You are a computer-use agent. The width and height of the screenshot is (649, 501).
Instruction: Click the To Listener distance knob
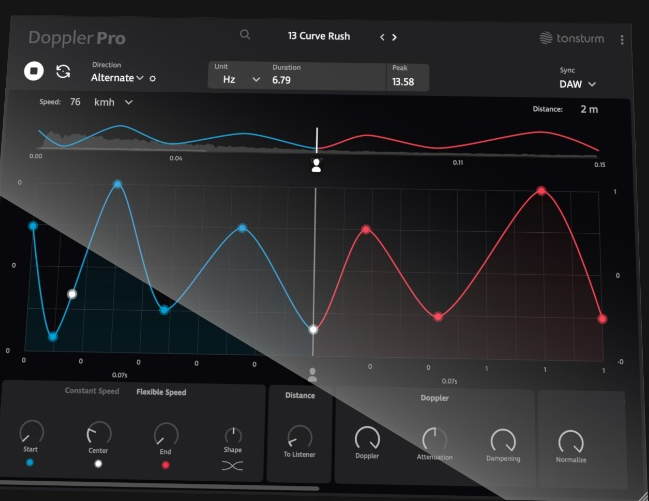point(300,437)
